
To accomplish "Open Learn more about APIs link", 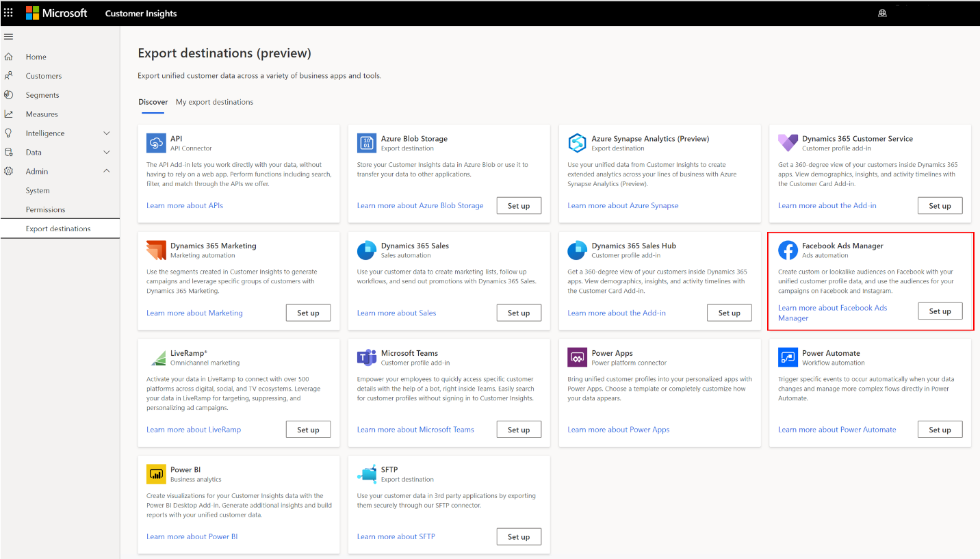I will point(185,205).
